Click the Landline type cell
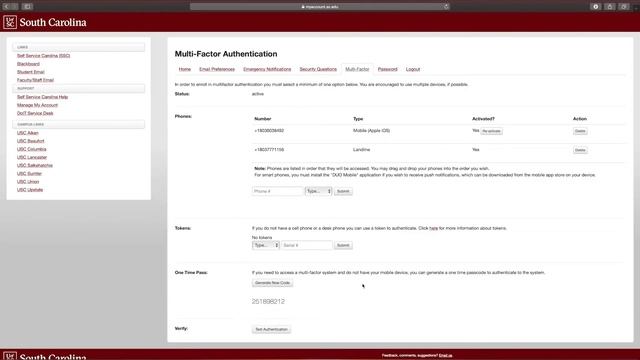The height and width of the screenshot is (360, 640). pyautogui.click(x=361, y=149)
